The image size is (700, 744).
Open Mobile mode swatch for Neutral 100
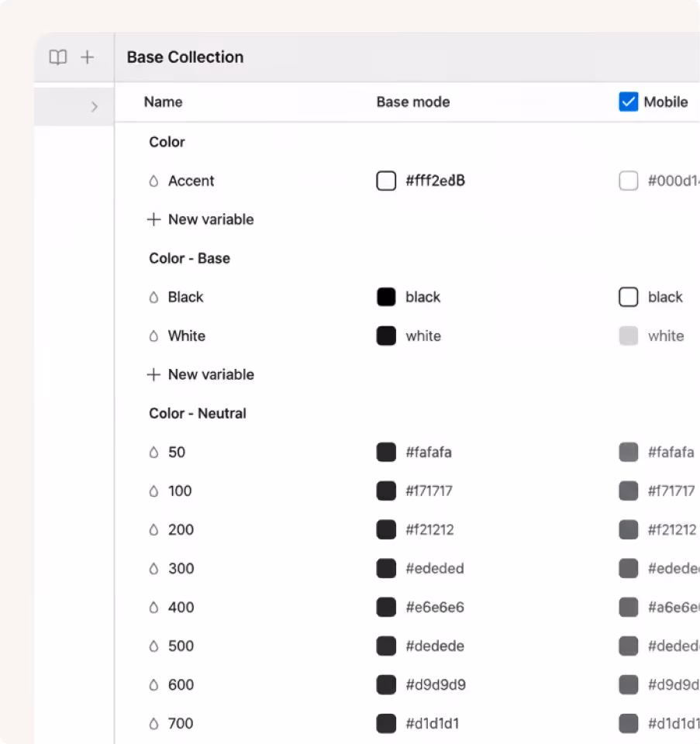point(629,491)
